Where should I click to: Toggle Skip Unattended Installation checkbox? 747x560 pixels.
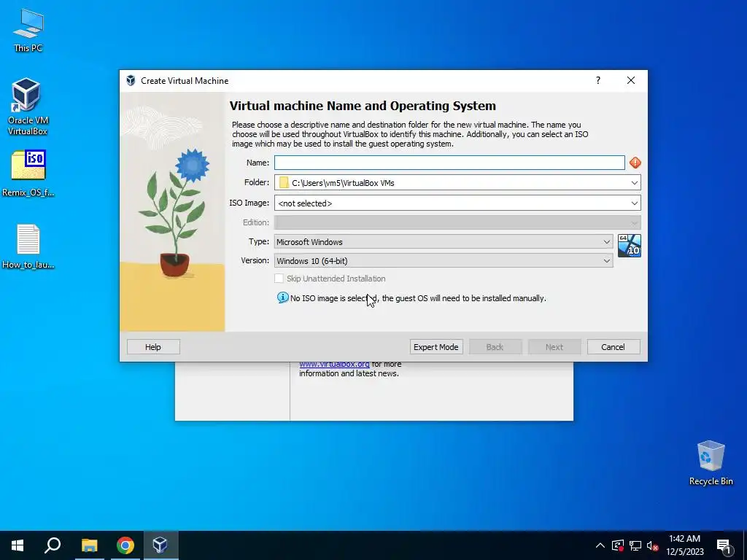click(279, 279)
